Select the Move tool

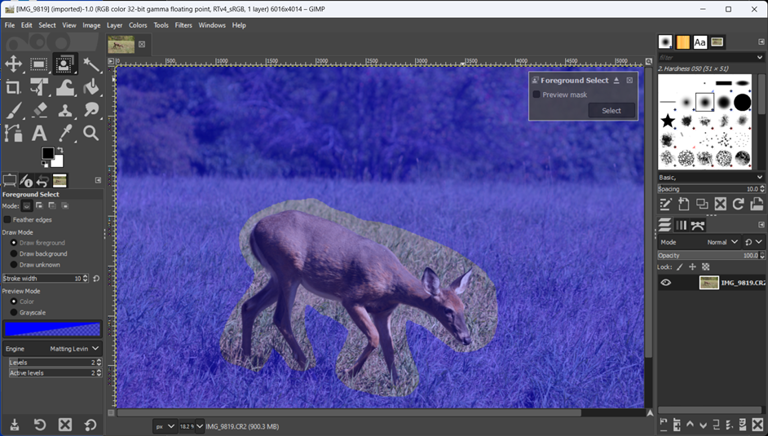click(x=13, y=64)
